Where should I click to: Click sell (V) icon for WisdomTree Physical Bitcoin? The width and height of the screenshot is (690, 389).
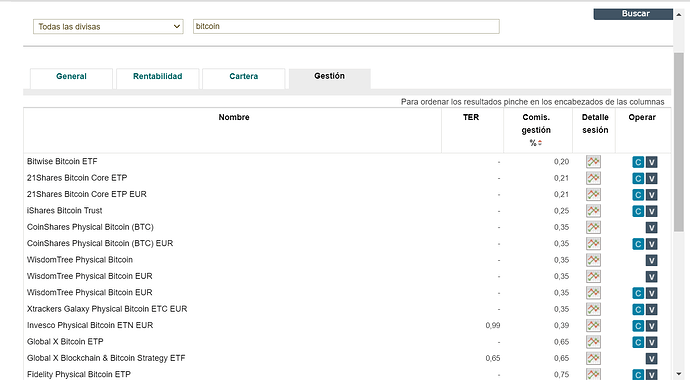[651, 261]
